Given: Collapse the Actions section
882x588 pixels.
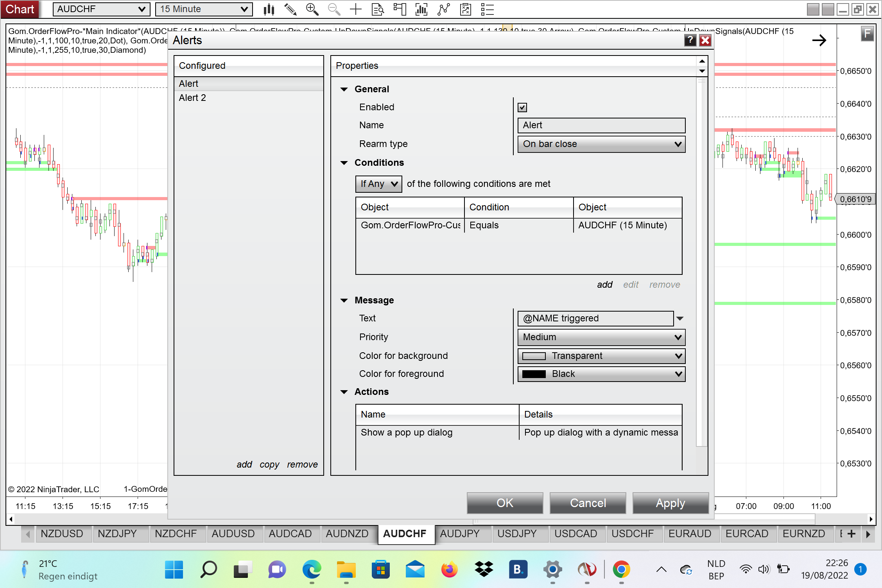Looking at the screenshot, I should pos(344,392).
